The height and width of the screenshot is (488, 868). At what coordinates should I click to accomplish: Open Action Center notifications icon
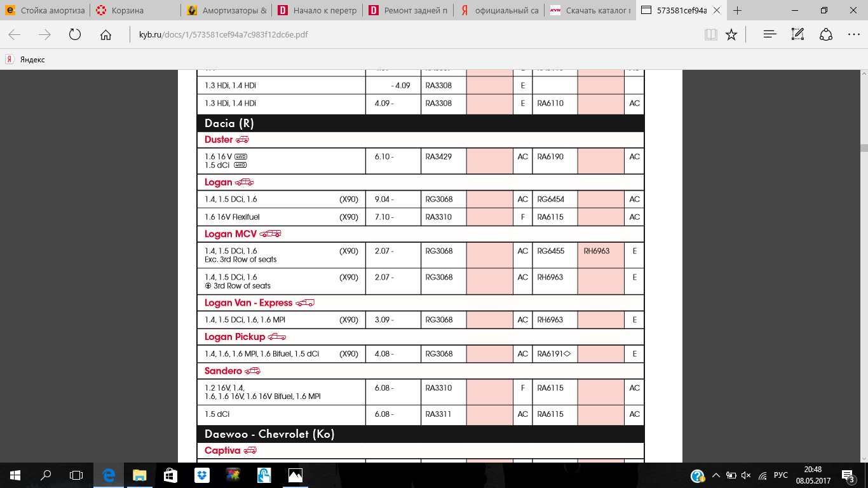pyautogui.click(x=848, y=475)
